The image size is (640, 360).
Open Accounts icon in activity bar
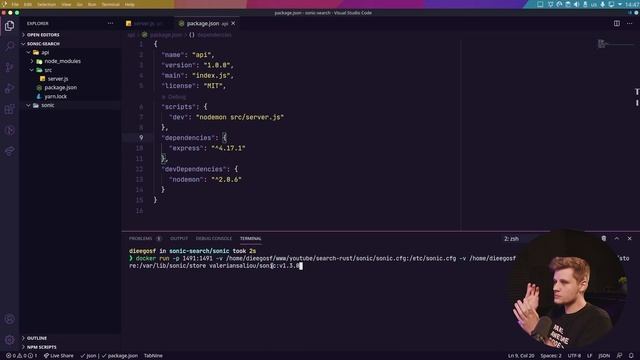point(9,319)
